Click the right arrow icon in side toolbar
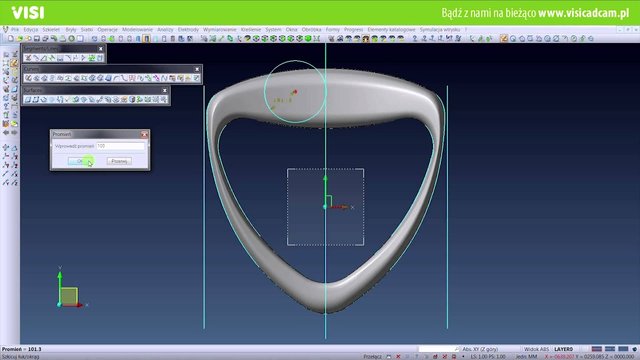 tap(14, 133)
